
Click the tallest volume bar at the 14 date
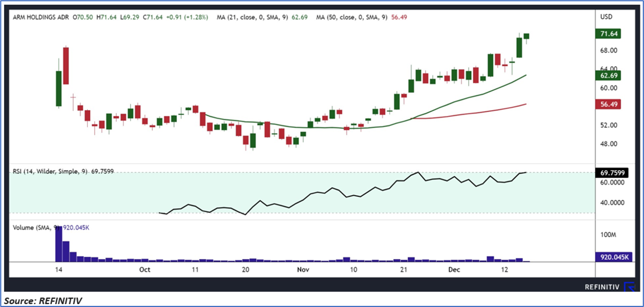[x=58, y=244]
